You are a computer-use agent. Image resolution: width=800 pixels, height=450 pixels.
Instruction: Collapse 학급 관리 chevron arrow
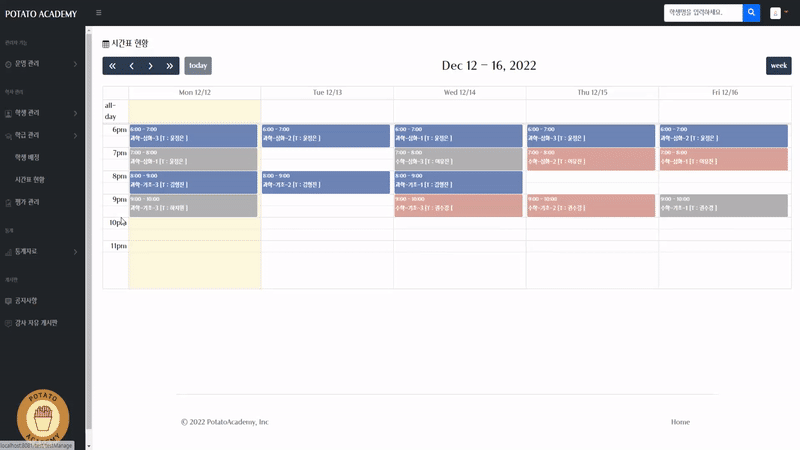pos(75,136)
